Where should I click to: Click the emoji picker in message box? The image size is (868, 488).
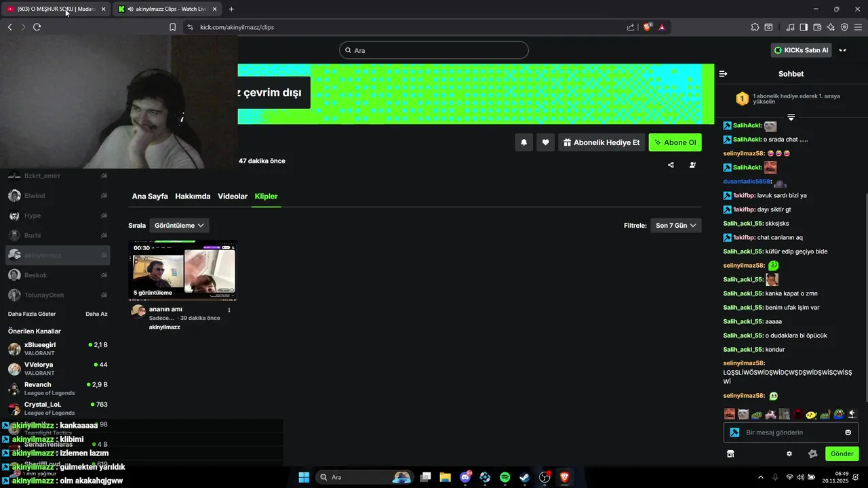[848, 432]
